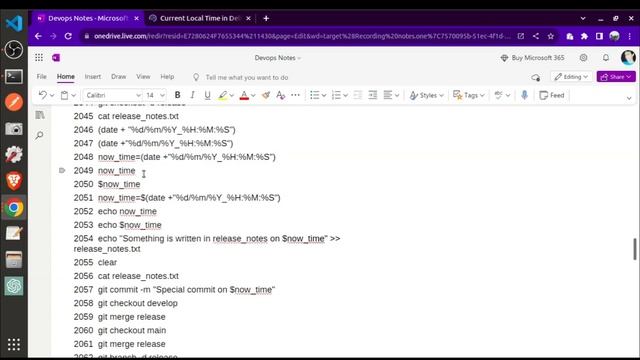Click the Share button

click(x=616, y=77)
